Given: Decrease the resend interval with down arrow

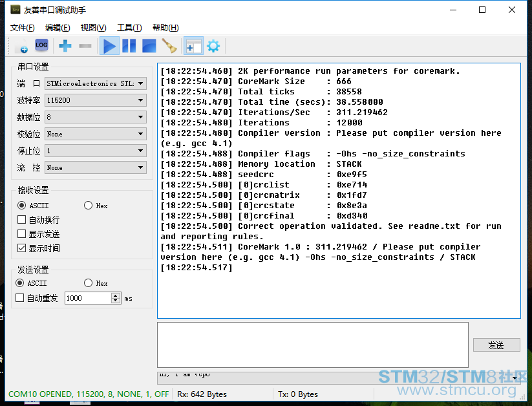Looking at the screenshot, I should [x=116, y=301].
